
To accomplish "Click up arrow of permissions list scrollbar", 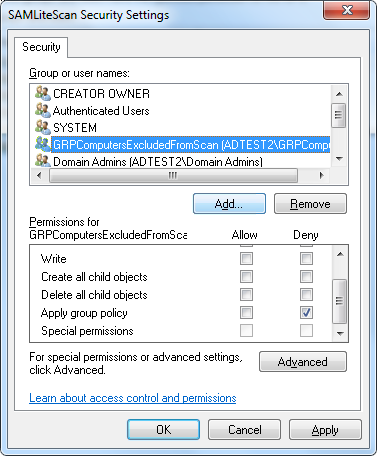I will coord(340,254).
